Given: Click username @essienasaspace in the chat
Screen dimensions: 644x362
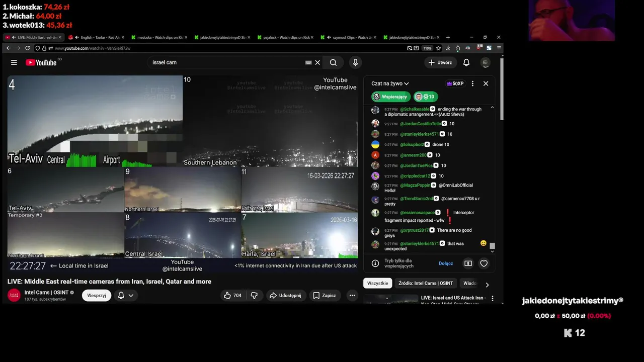Looking at the screenshot, I should click(418, 213).
